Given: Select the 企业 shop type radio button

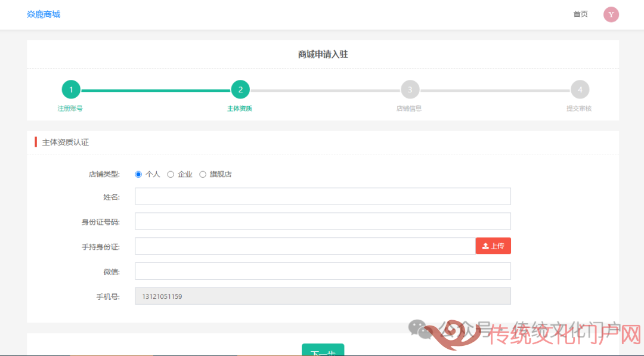Looking at the screenshot, I should (x=171, y=175).
